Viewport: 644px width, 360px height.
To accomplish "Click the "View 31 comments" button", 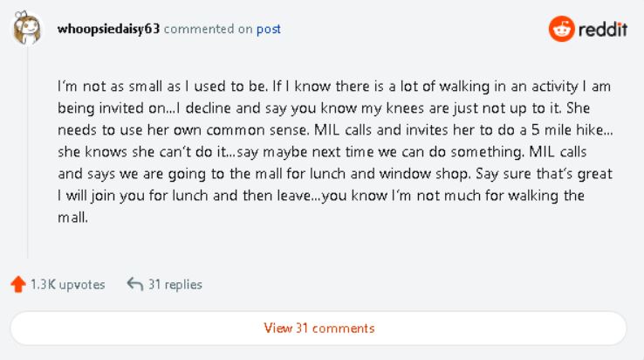I will pos(319,329).
